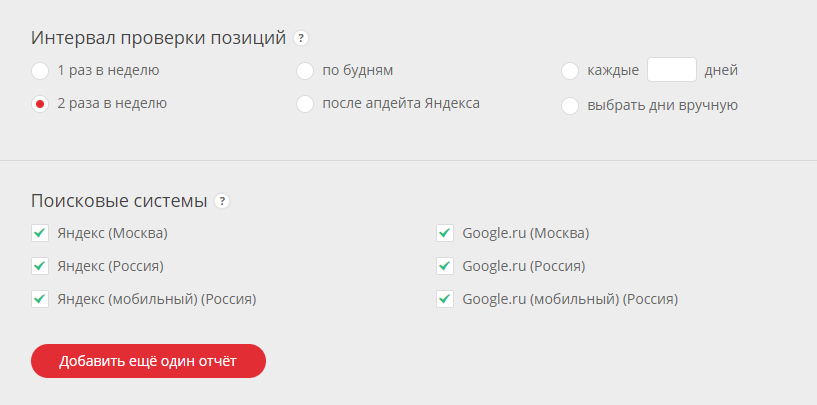Click the по будням label text
This screenshot has width=817, height=405.
pos(357,71)
